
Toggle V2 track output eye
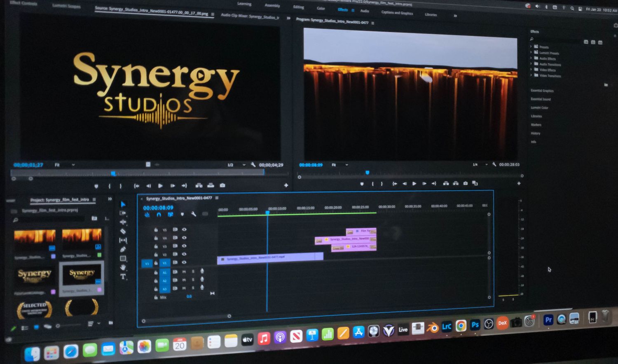coord(184,254)
